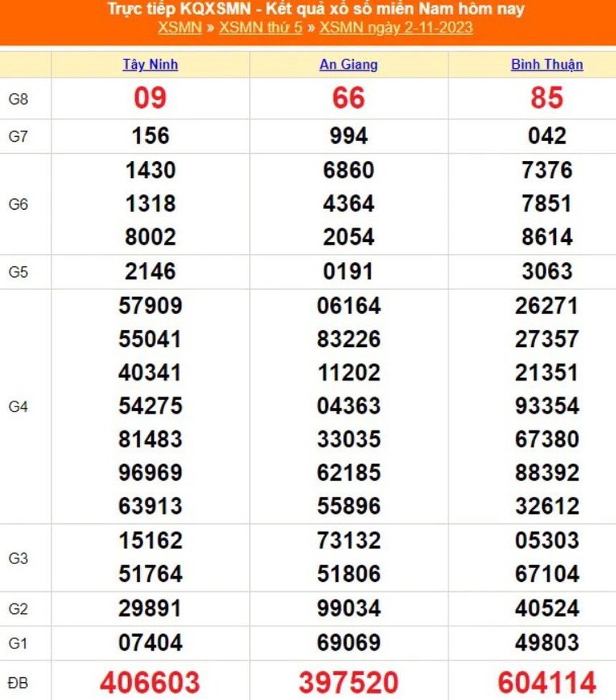This screenshot has width=616, height=700.
Task: Select the G2 number 40524
Action: [x=547, y=608]
